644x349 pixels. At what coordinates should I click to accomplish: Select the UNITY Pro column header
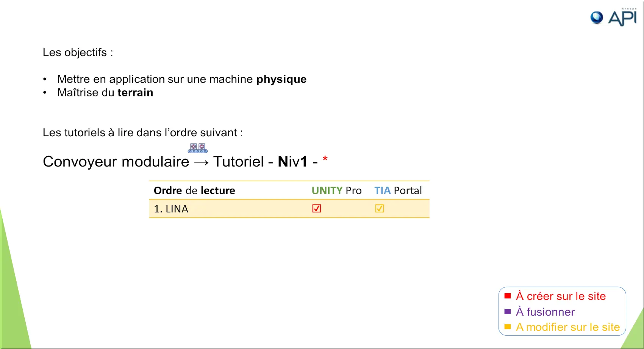coord(336,190)
